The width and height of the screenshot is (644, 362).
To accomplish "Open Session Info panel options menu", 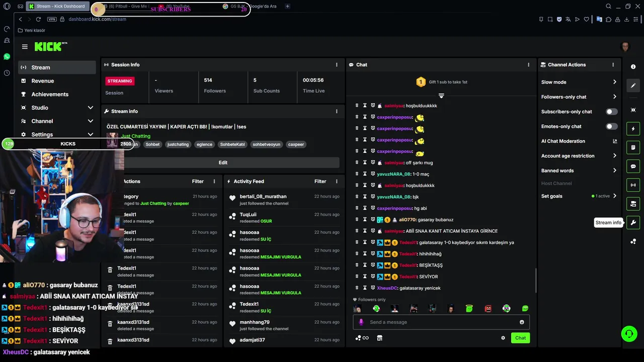I will point(337,65).
